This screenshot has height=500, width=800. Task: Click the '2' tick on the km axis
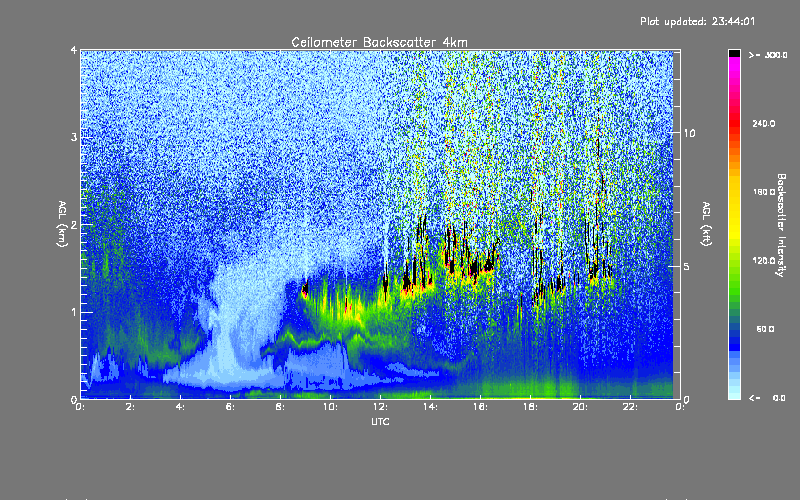tap(74, 224)
